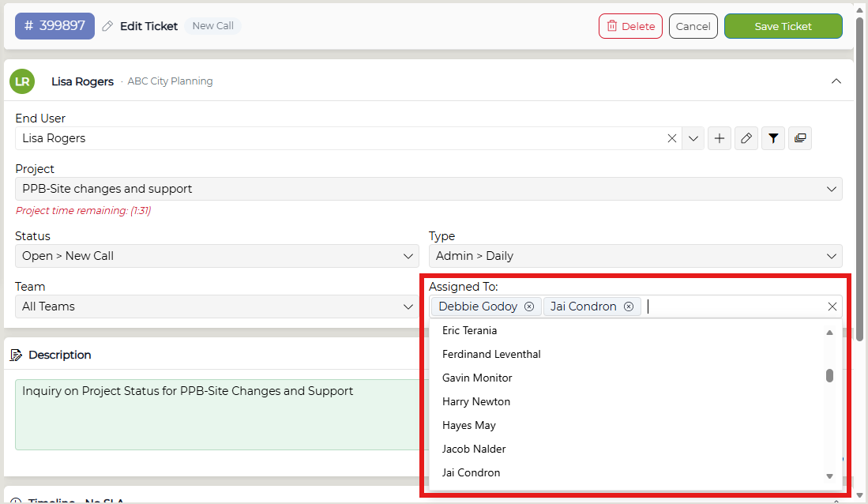Click the plus icon to add end user
This screenshot has height=504, width=868.
click(719, 138)
